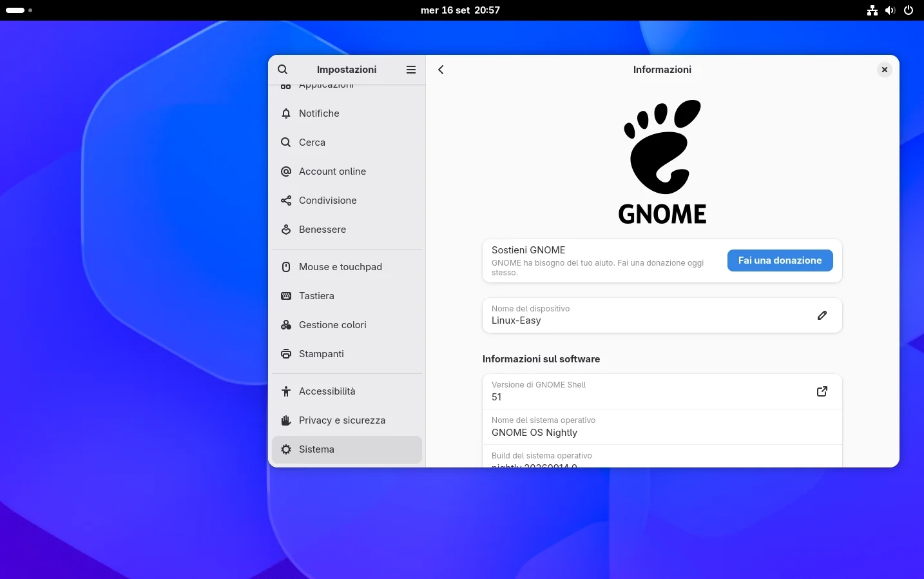Click the Condivisione share icon
924x579 pixels.
(286, 201)
